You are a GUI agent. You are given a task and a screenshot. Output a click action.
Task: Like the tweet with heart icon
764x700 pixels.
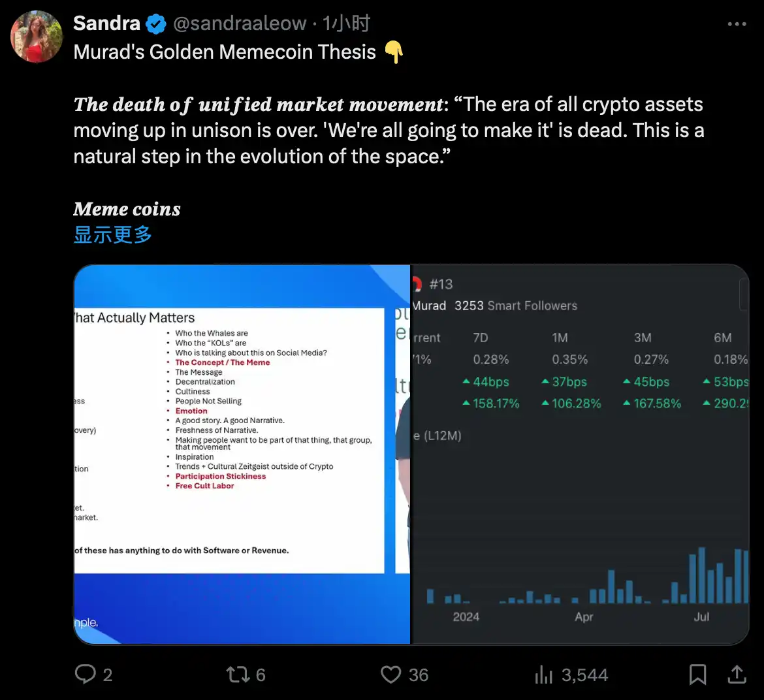(390, 674)
